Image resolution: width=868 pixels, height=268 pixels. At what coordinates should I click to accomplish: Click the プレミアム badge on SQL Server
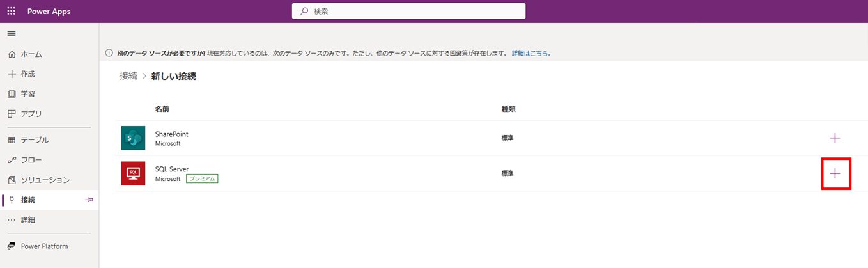pyautogui.click(x=202, y=178)
